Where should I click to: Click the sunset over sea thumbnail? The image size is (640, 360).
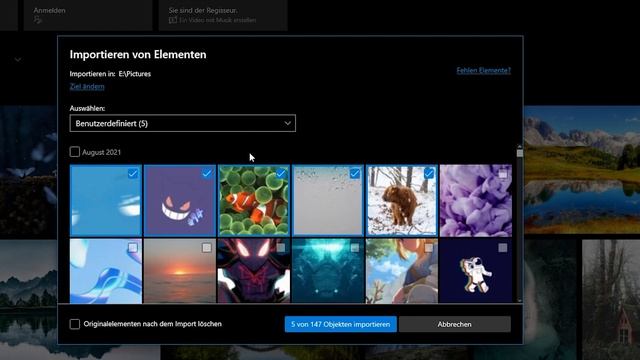[x=180, y=271]
